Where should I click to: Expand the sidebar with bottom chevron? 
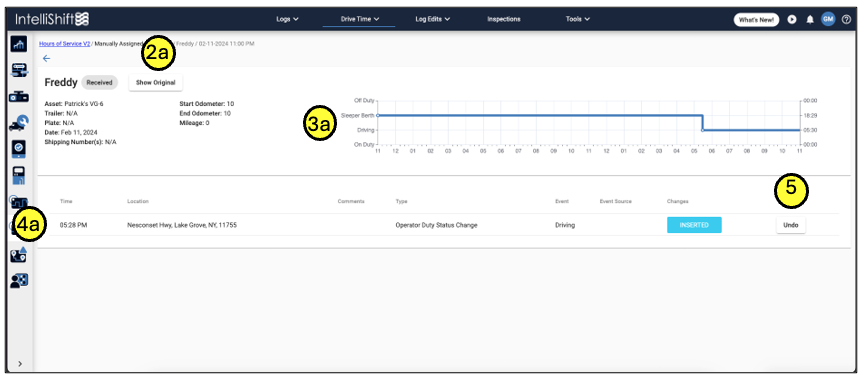click(20, 364)
